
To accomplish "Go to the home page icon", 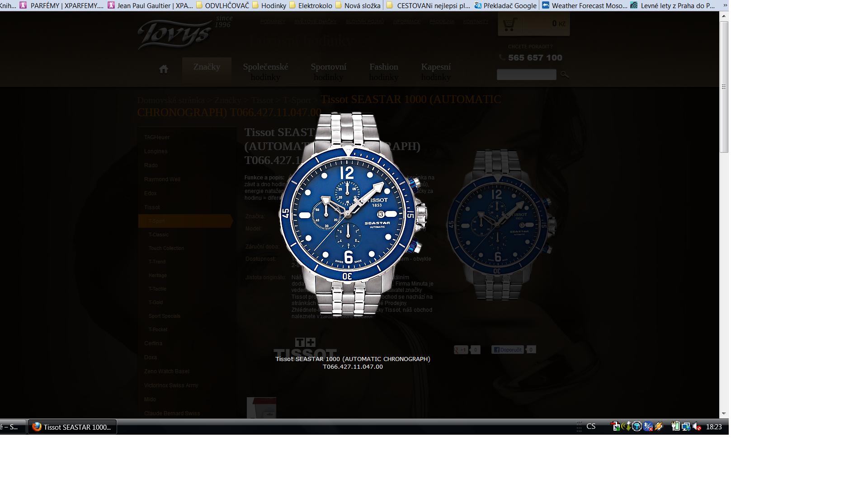I will click(x=164, y=69).
